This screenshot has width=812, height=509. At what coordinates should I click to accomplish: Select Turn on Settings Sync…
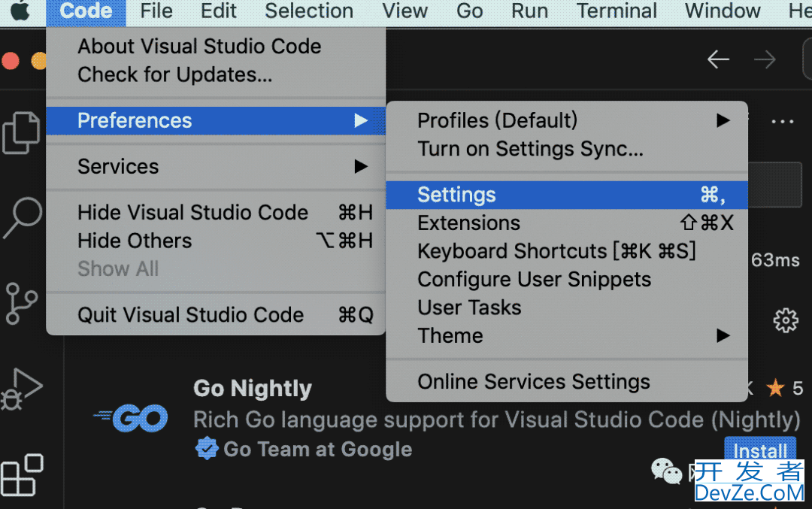click(567, 149)
